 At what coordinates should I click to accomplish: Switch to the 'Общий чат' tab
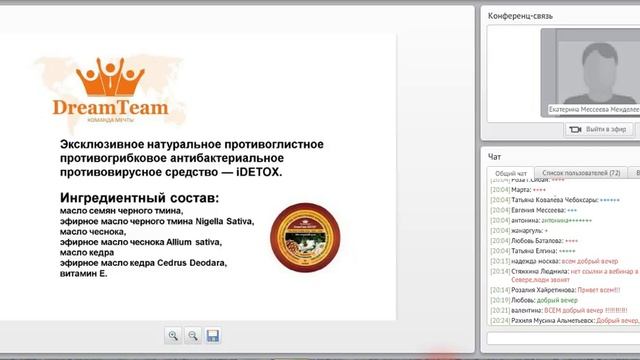(x=511, y=173)
